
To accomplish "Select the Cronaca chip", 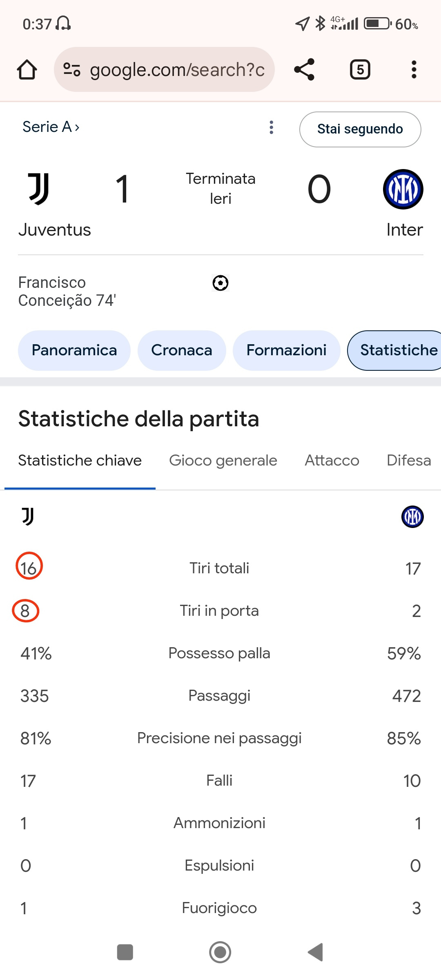I will click(x=182, y=350).
